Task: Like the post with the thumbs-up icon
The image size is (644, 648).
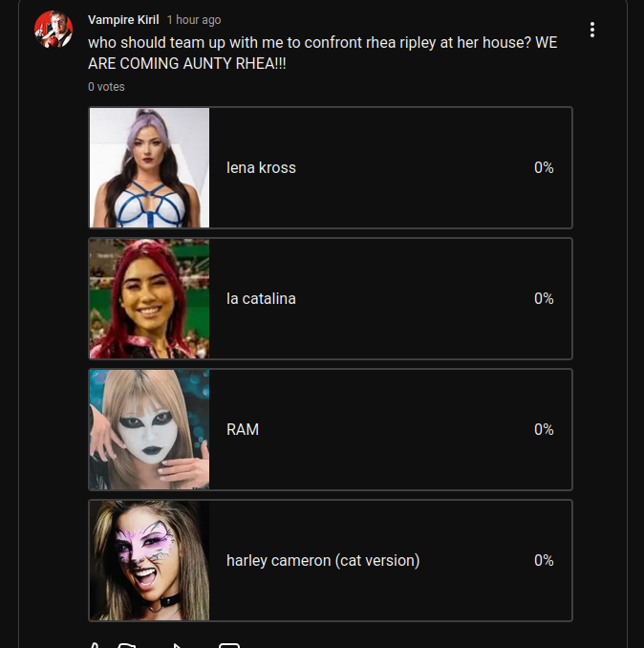Action: (95, 645)
